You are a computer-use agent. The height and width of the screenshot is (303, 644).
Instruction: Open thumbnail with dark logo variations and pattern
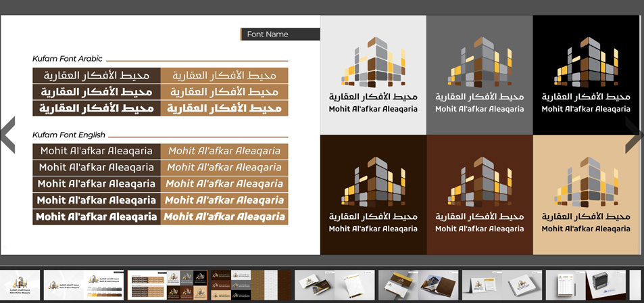click(x=251, y=285)
